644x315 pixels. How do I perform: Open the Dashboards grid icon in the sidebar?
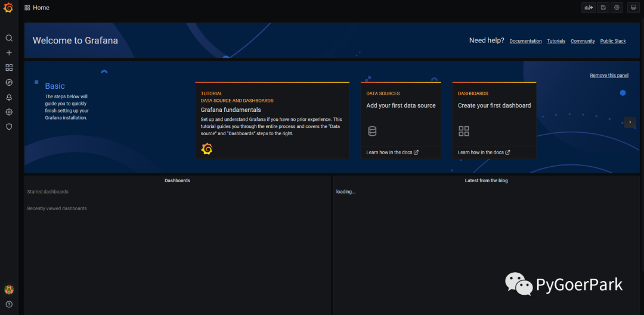tap(9, 68)
